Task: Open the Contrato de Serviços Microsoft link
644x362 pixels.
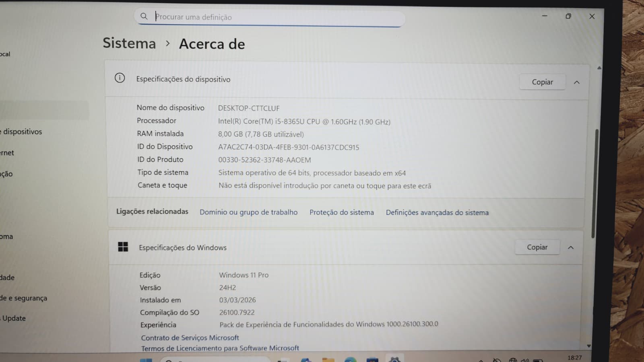Action: [190, 337]
